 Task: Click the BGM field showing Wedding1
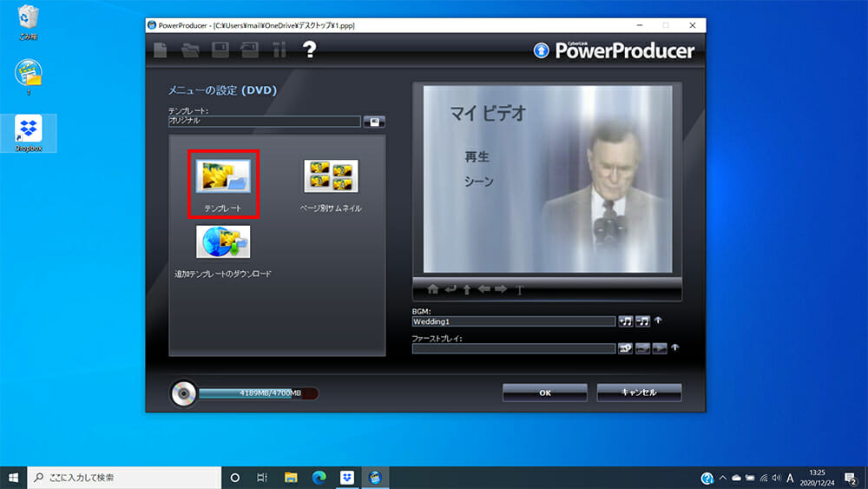(x=514, y=321)
